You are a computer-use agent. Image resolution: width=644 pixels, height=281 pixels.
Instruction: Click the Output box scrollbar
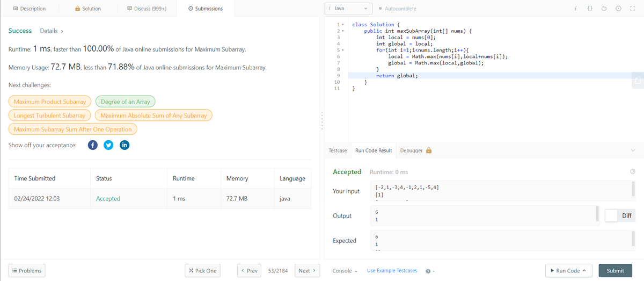coord(597,213)
